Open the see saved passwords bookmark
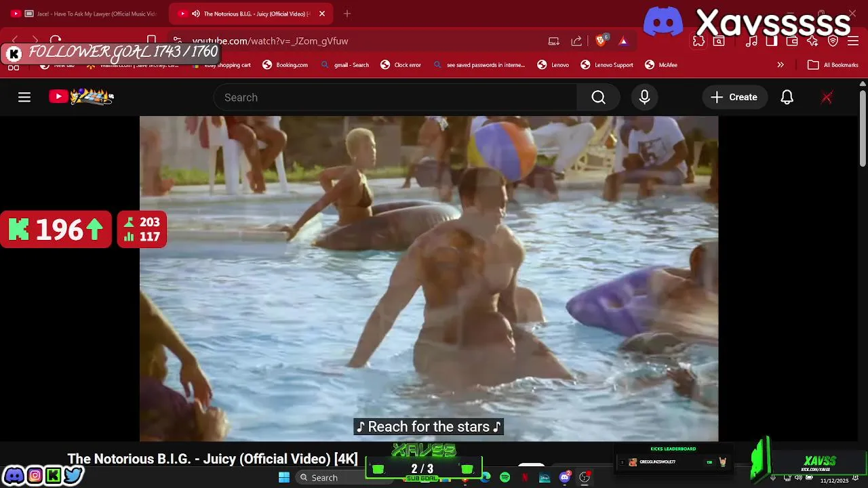The image size is (868, 488). pyautogui.click(x=479, y=65)
